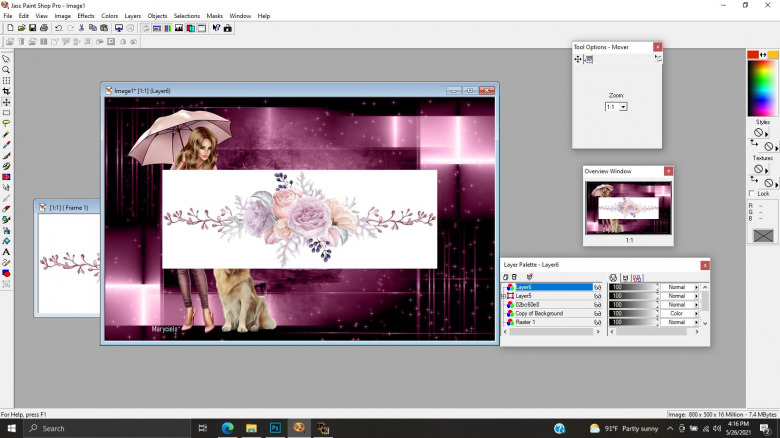Hide the Copy of Background layer
Screen dimensions: 780x438
pyautogui.click(x=597, y=314)
